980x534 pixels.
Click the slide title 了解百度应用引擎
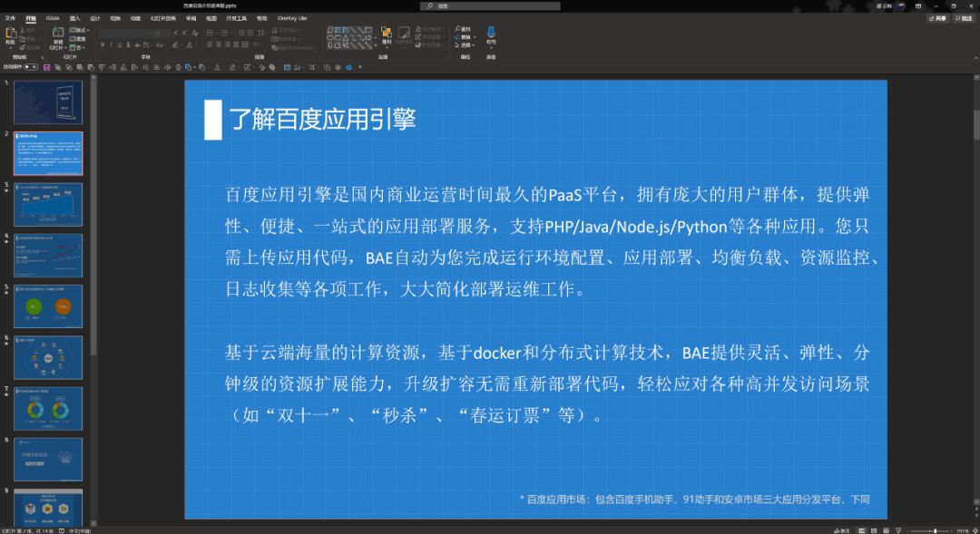tap(322, 119)
